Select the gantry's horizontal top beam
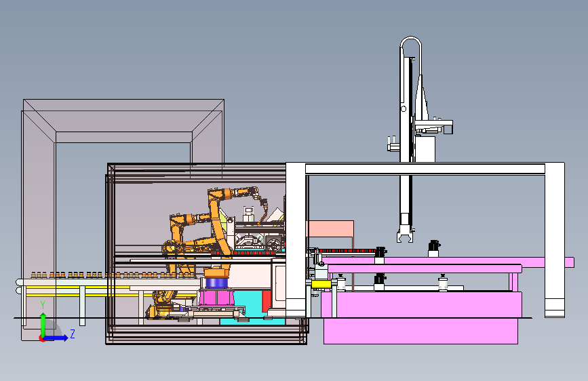The image size is (588, 381). click(x=425, y=169)
